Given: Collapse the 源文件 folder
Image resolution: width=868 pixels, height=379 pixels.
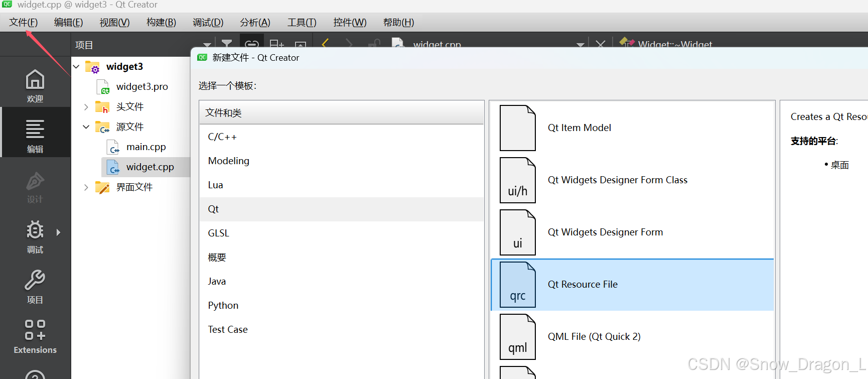Looking at the screenshot, I should click(x=86, y=127).
